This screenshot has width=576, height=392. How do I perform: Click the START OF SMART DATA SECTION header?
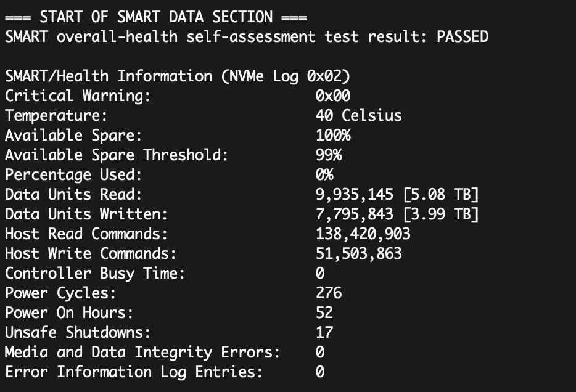[x=156, y=17]
